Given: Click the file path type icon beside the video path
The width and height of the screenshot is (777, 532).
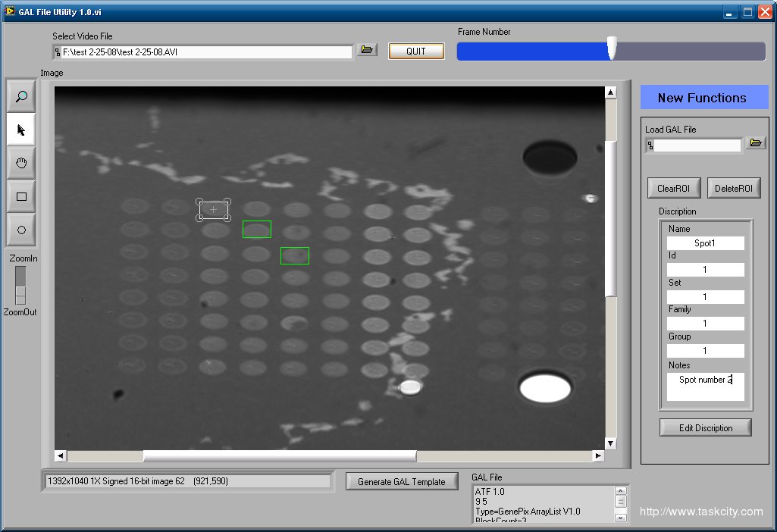Looking at the screenshot, I should click(x=58, y=52).
